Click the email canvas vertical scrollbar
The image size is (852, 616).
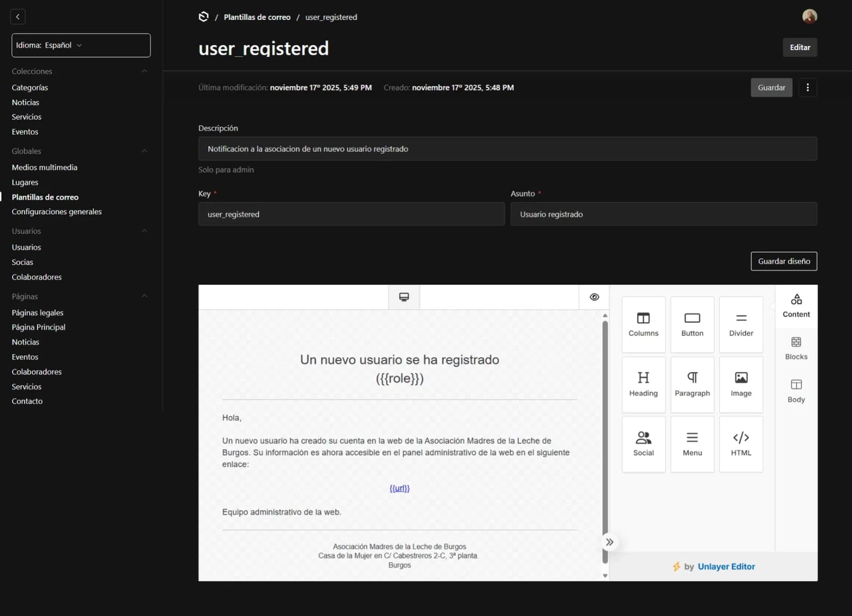click(x=605, y=442)
